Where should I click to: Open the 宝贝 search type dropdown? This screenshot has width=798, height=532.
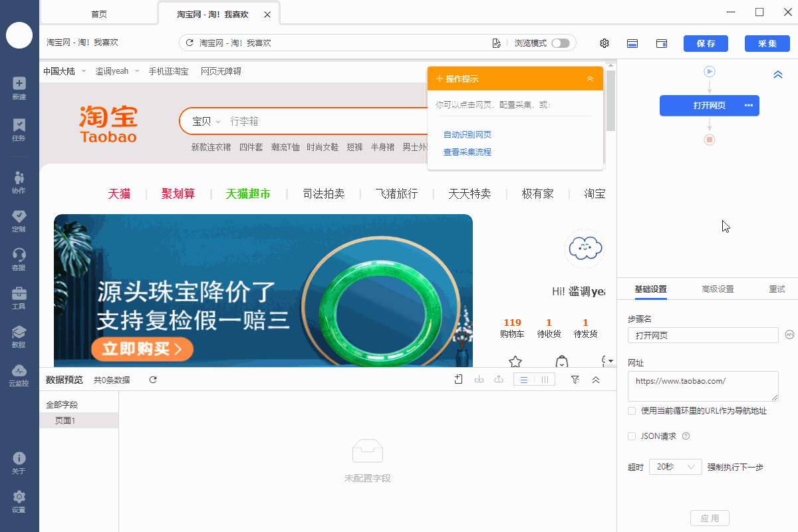coord(206,122)
